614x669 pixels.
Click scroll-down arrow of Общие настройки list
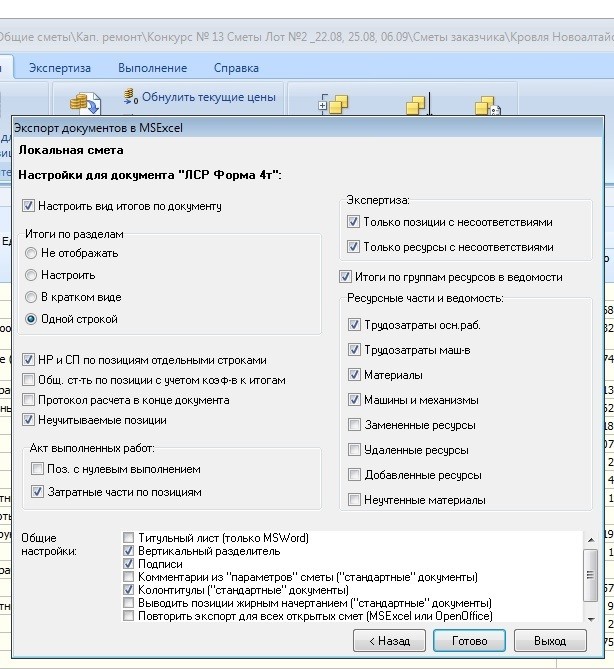tap(591, 619)
